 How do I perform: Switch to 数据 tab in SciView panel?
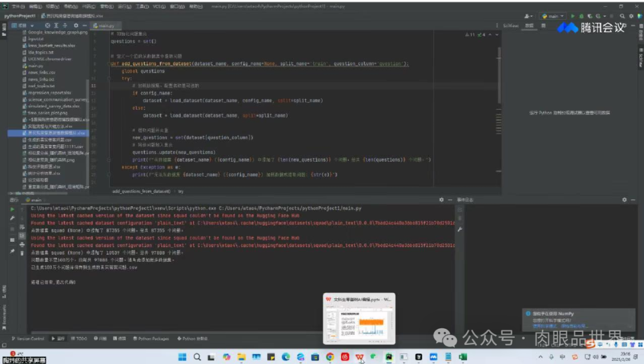(x=530, y=26)
